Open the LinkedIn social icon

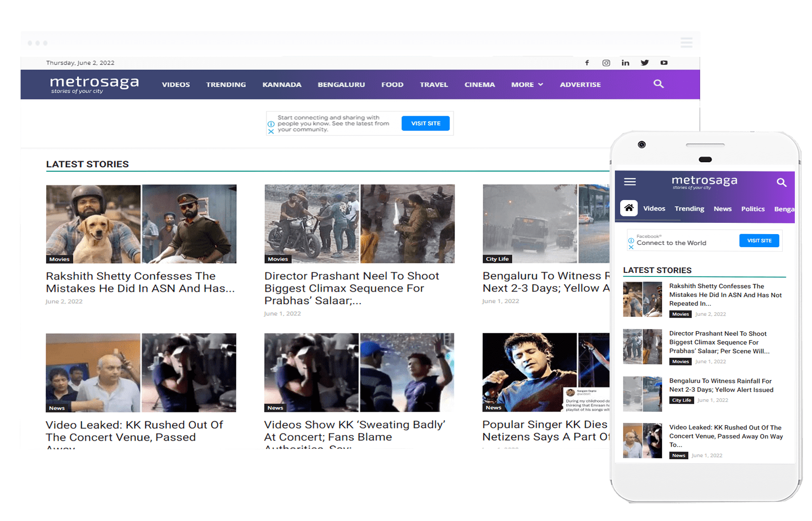click(x=625, y=63)
